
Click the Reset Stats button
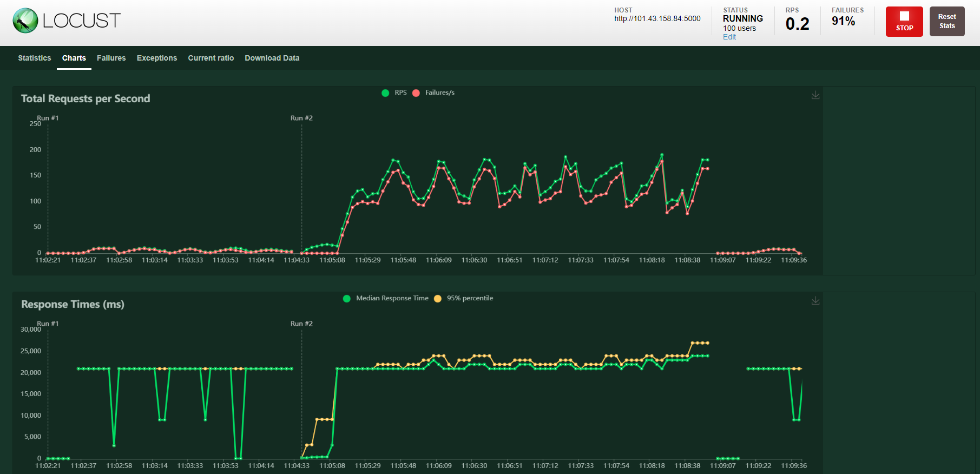[x=947, y=22]
